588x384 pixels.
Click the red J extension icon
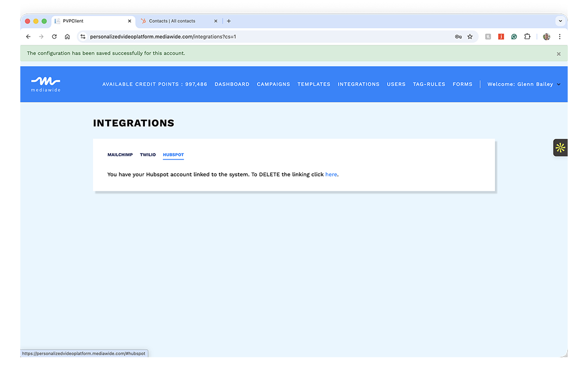point(501,36)
